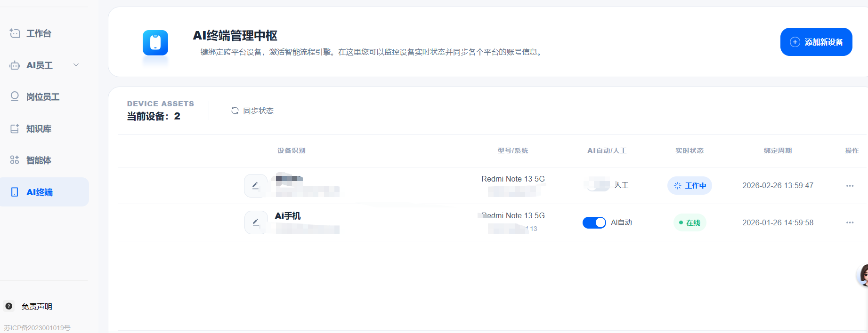Go to 知识库 in the sidebar
This screenshot has height=333, width=868.
39,129
